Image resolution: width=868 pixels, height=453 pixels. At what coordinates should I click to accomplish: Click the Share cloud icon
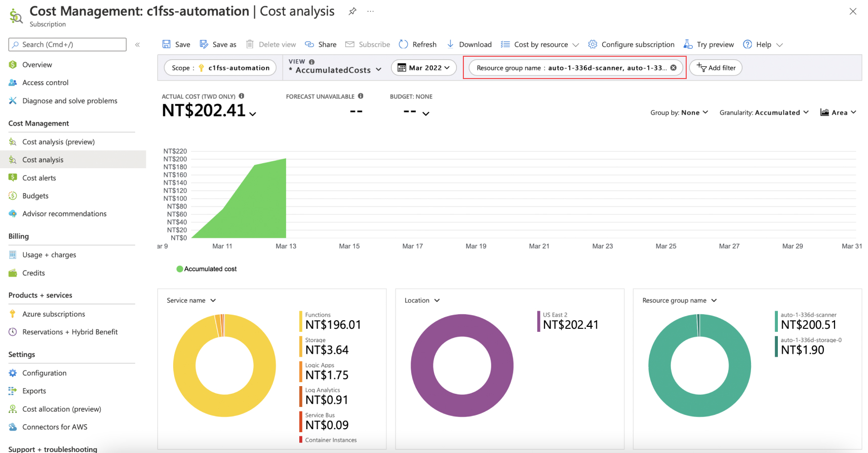coord(309,45)
